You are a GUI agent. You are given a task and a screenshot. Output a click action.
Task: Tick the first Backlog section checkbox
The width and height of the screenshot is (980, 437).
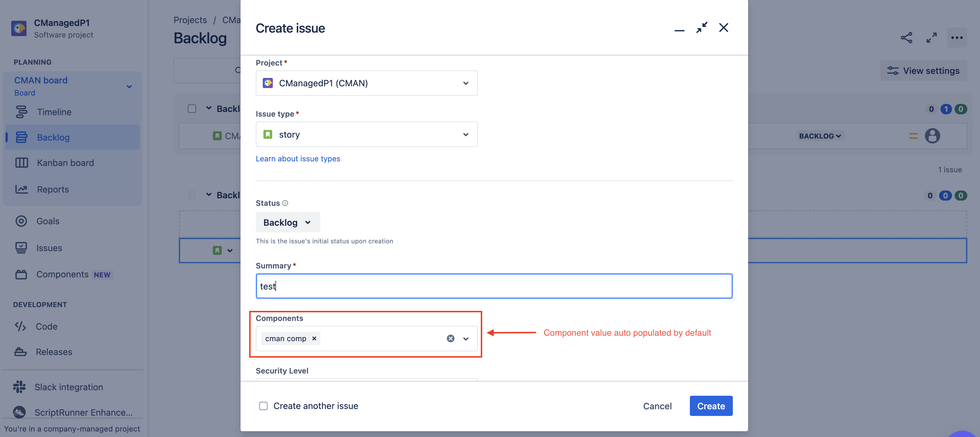192,109
